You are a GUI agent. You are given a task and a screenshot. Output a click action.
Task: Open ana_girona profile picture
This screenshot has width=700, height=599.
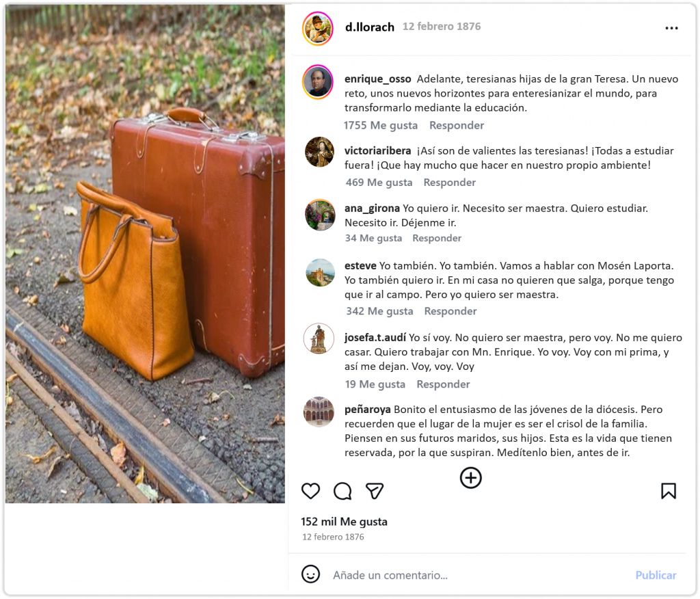pos(320,215)
